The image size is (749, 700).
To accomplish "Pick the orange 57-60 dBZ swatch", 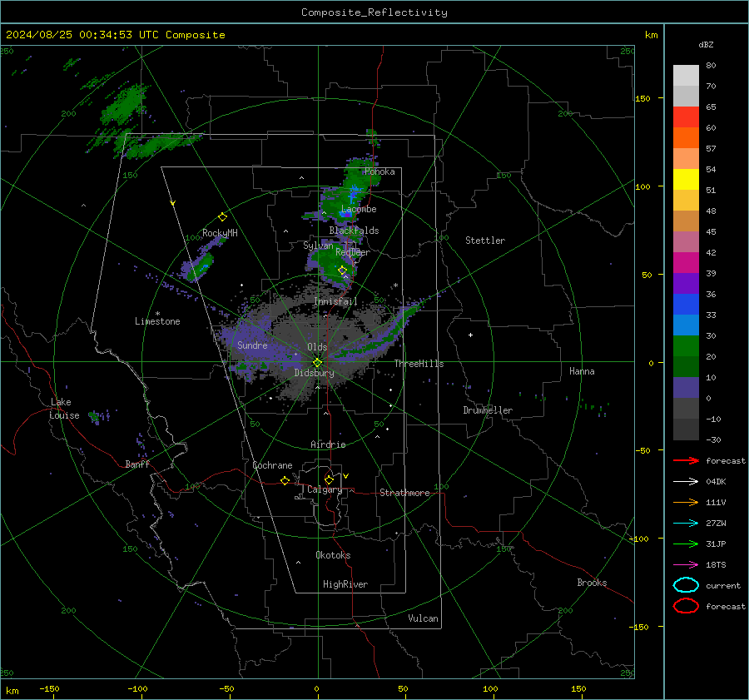I will point(686,138).
